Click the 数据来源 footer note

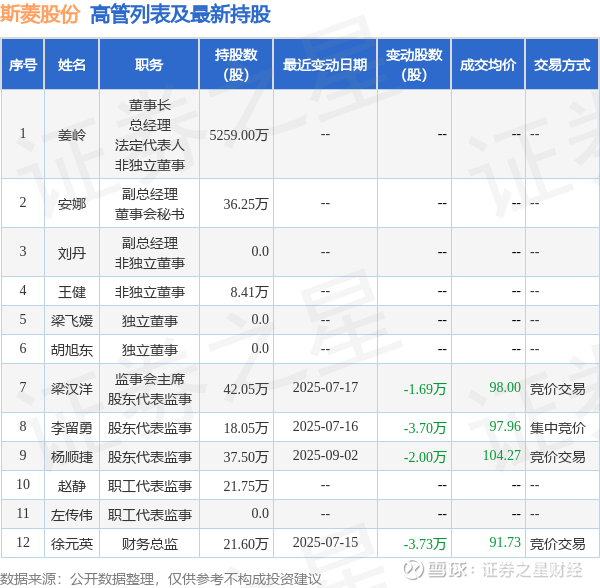[x=161, y=579]
